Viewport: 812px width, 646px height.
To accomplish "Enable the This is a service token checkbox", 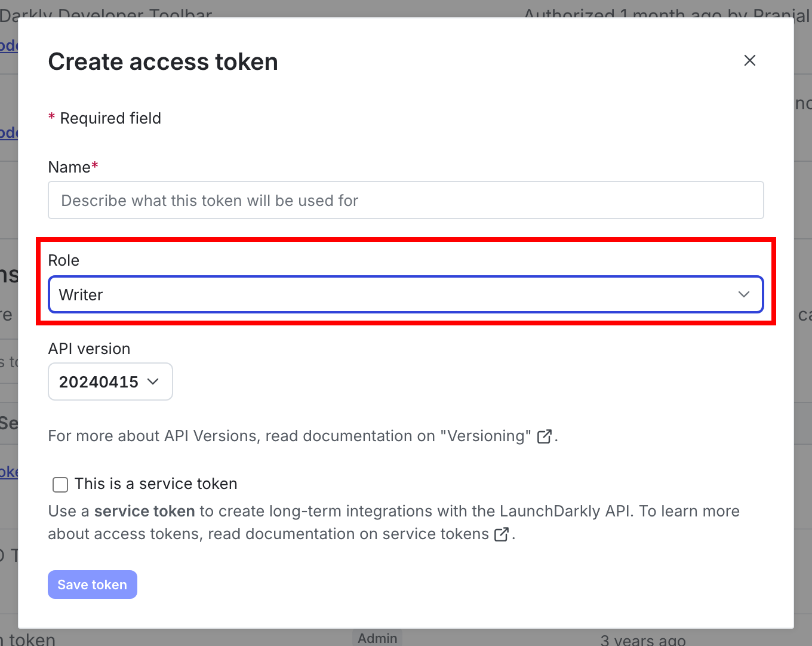I will coord(60,484).
